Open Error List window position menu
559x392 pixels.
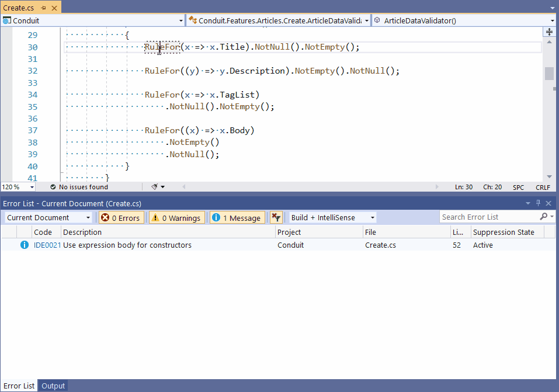528,203
